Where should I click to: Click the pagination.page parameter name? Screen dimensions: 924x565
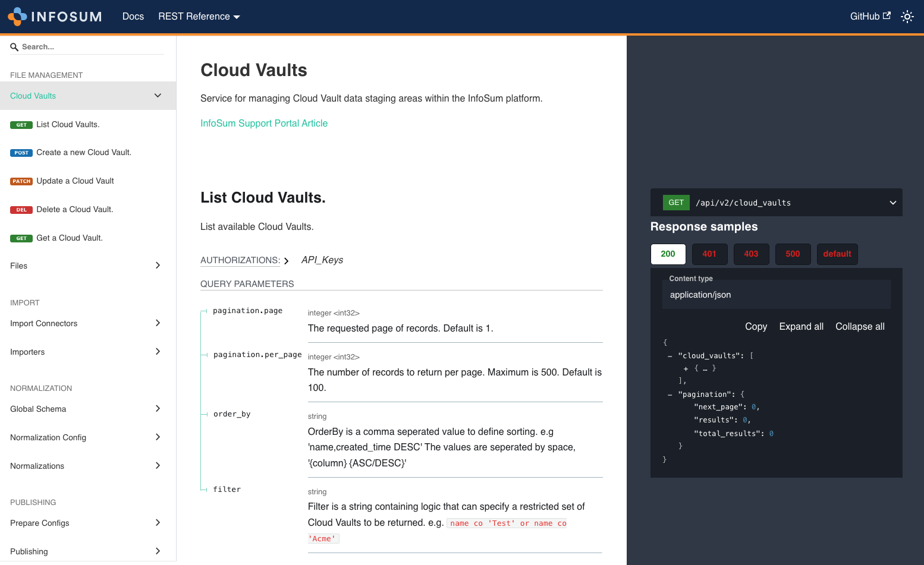(x=248, y=311)
